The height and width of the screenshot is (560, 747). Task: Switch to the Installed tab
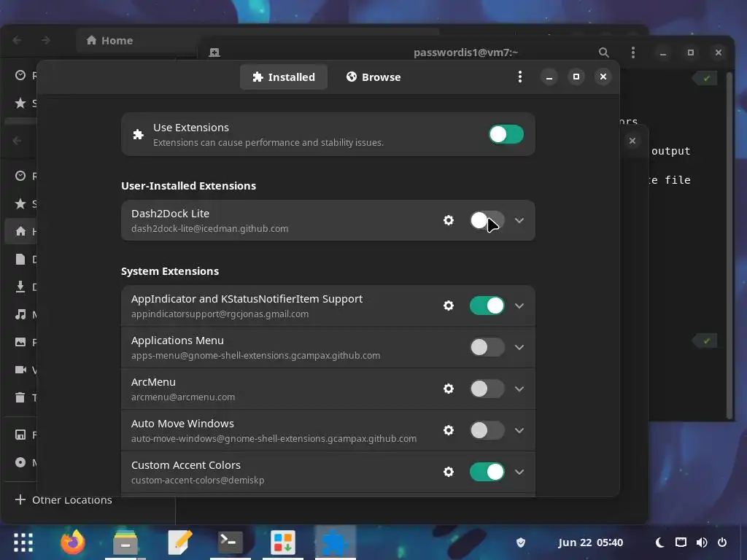284,77
